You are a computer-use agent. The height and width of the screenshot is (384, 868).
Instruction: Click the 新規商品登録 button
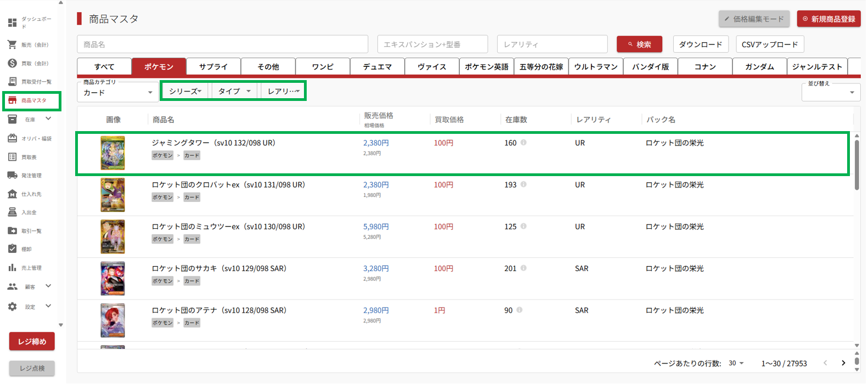[x=829, y=19]
